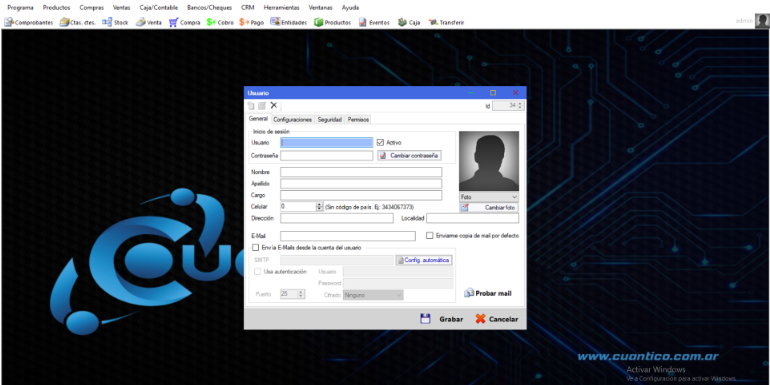Click the Id number stepper arrows
Viewport: 770px width, 385px height.
521,106
